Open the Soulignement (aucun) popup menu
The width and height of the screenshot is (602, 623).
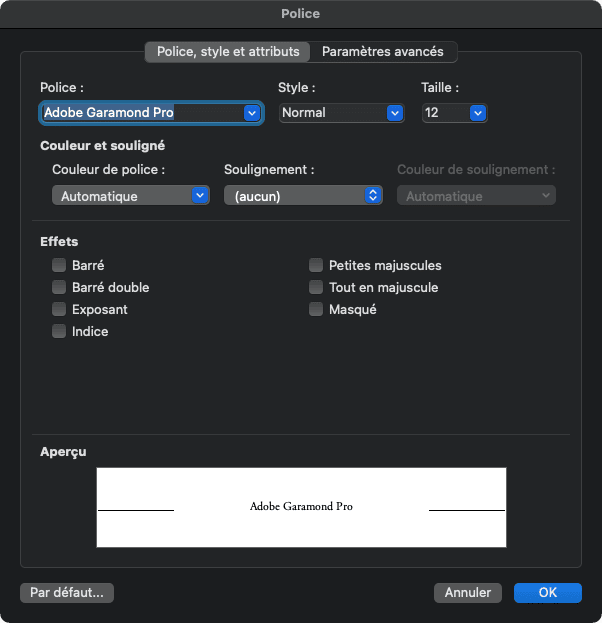(x=303, y=195)
